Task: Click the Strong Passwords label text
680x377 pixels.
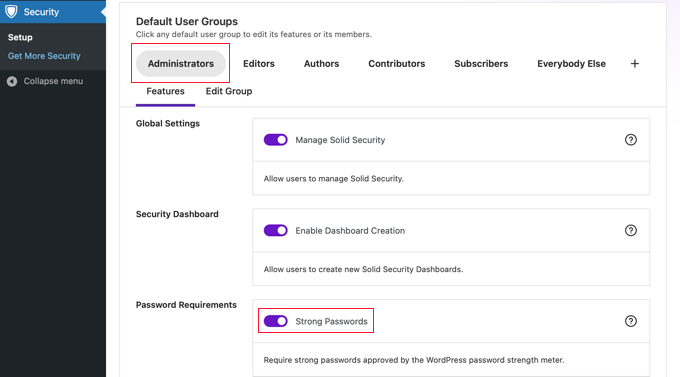Action: pyautogui.click(x=331, y=321)
